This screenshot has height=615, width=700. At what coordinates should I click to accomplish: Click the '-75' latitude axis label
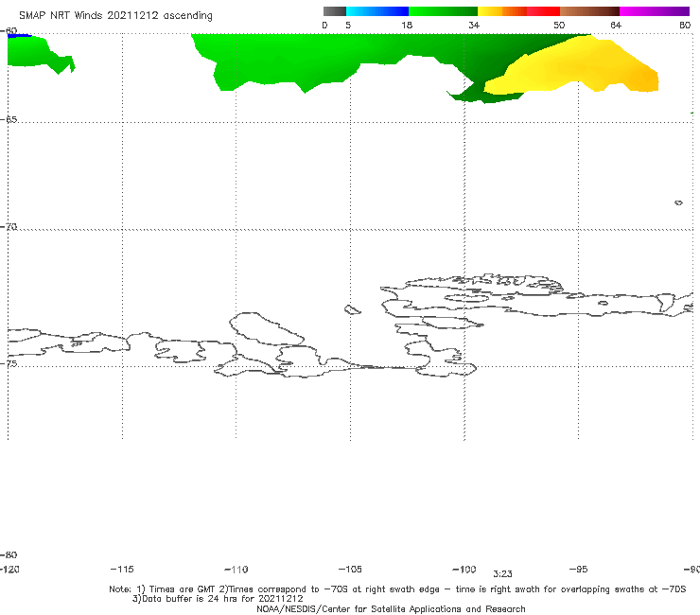tap(9, 363)
